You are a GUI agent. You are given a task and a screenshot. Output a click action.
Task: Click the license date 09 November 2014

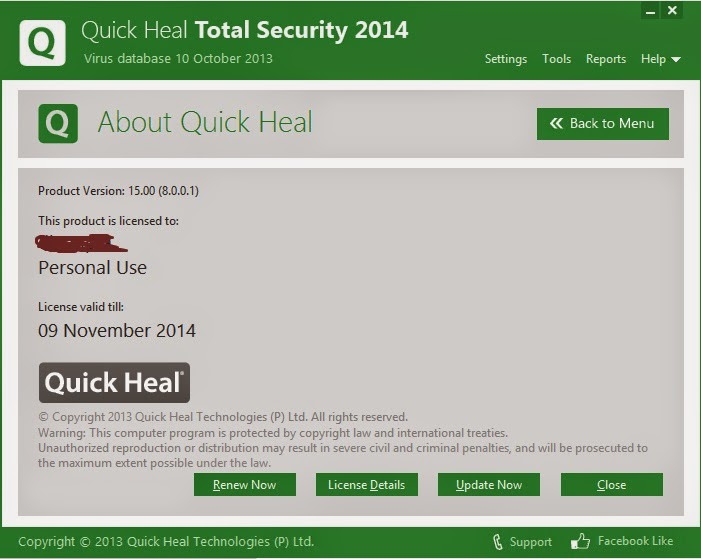(x=117, y=330)
